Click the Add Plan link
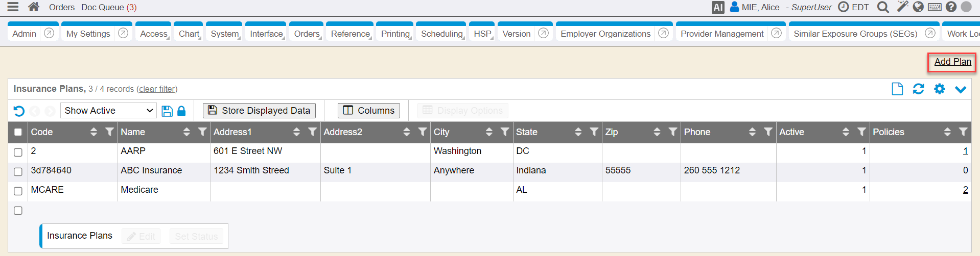 (x=952, y=62)
